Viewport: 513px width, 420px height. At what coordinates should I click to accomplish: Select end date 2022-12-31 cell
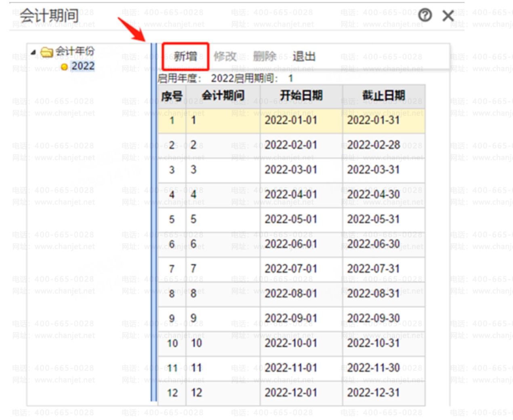(384, 393)
